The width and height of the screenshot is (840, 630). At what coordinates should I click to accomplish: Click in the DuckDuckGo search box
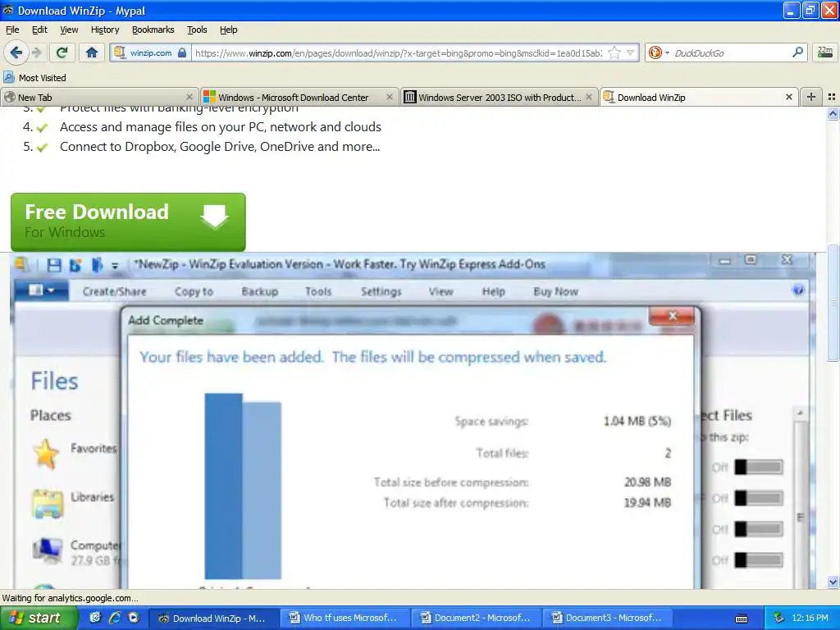[730, 52]
